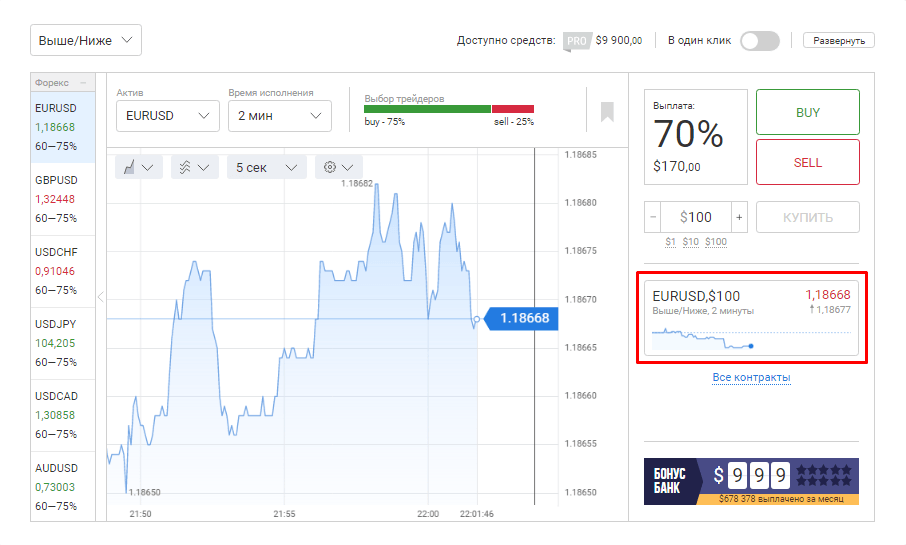Click the bookmark icon to favorite asset
This screenshot has width=906, height=545.
[607, 111]
